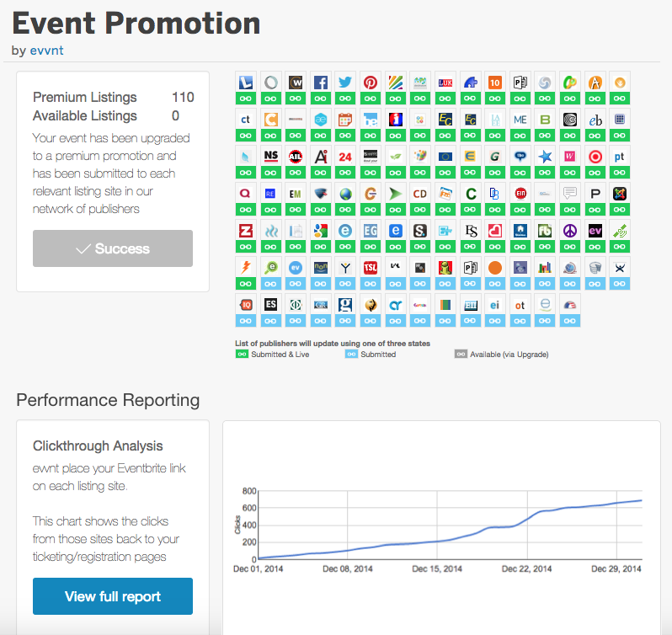Click the 'Clickthrough Analysis' heading
Image resolution: width=672 pixels, height=635 pixels.
coord(98,446)
